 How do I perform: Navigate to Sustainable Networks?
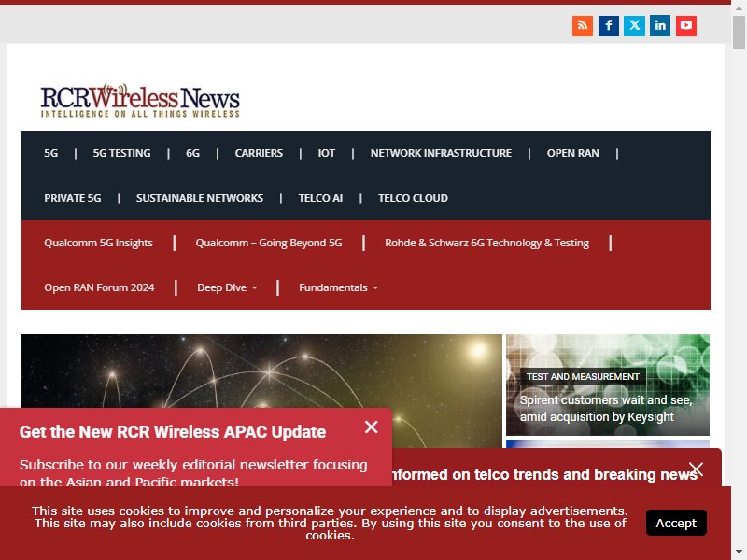(x=200, y=198)
